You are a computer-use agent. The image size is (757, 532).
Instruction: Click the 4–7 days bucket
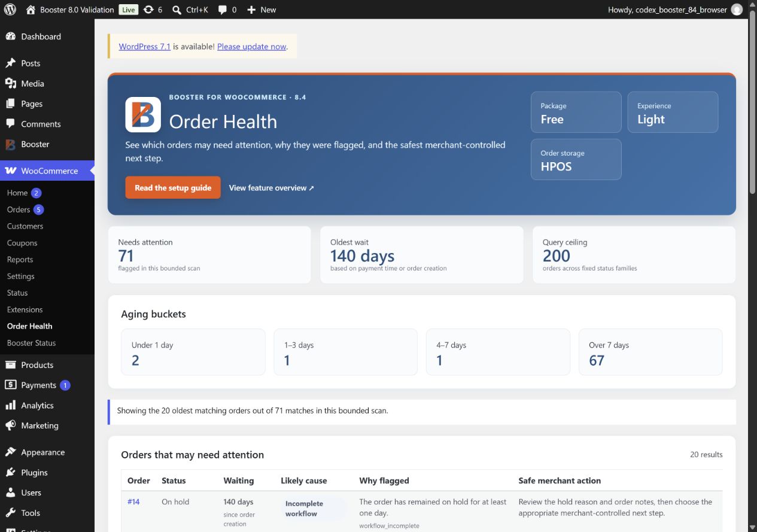[x=498, y=352]
